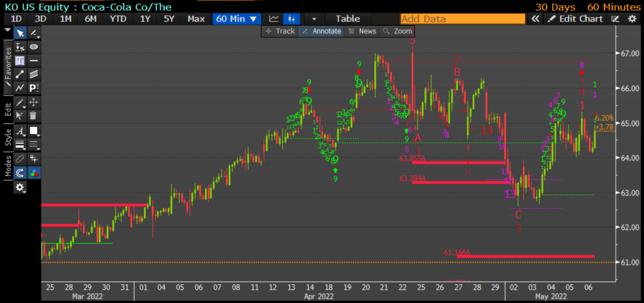Click the 61.1666 price level label
644x303 pixels.
click(457, 252)
